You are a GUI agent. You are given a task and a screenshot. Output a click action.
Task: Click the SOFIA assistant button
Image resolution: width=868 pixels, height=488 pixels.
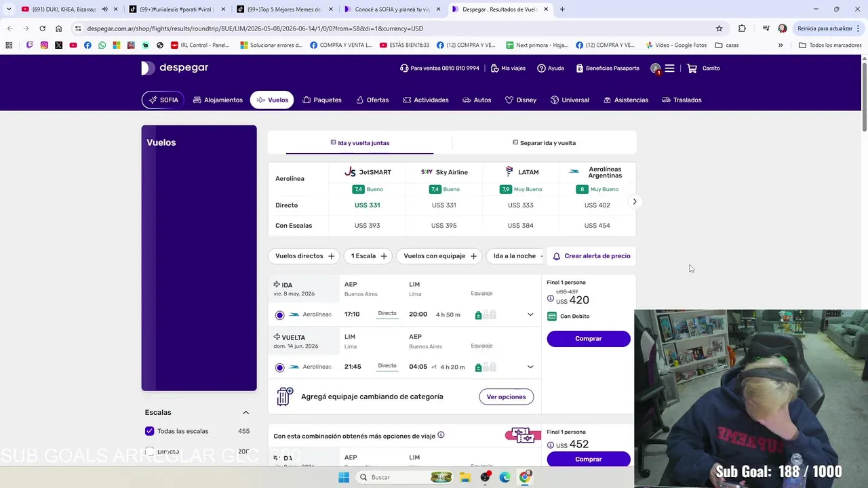coord(163,100)
